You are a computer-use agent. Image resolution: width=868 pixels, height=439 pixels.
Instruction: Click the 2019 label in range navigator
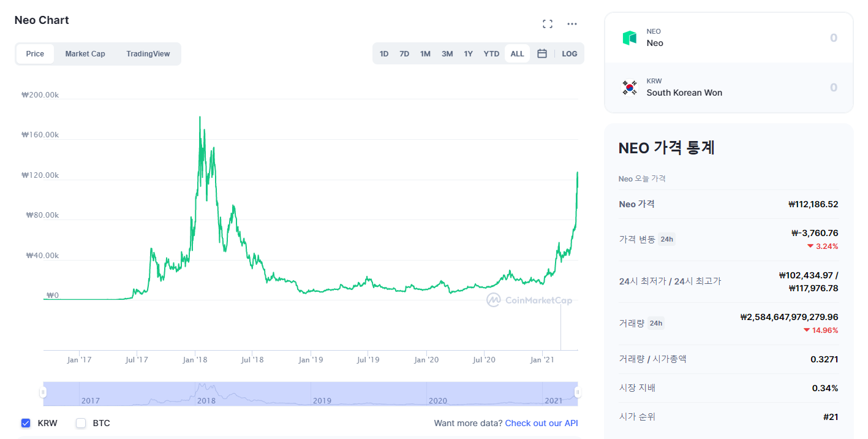tap(322, 401)
